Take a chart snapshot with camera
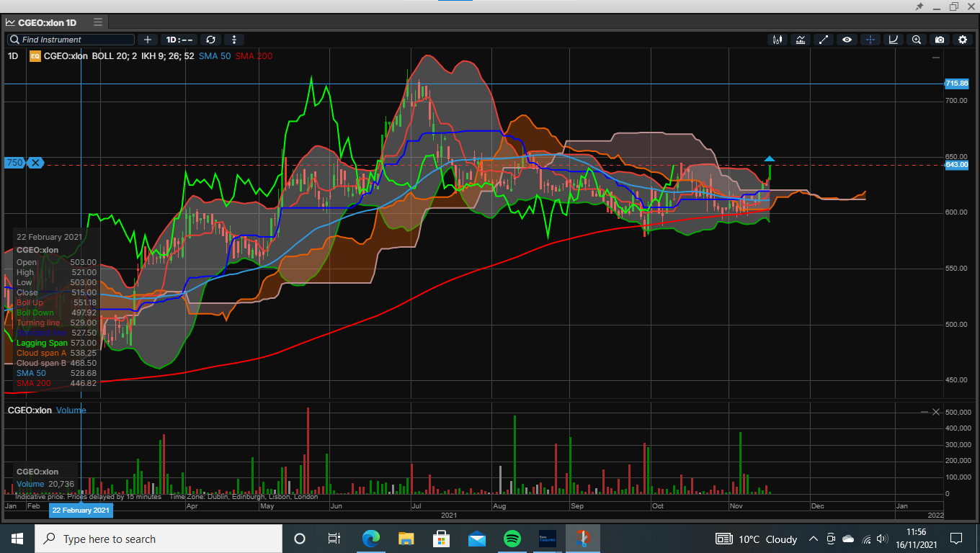 pyautogui.click(x=940, y=40)
